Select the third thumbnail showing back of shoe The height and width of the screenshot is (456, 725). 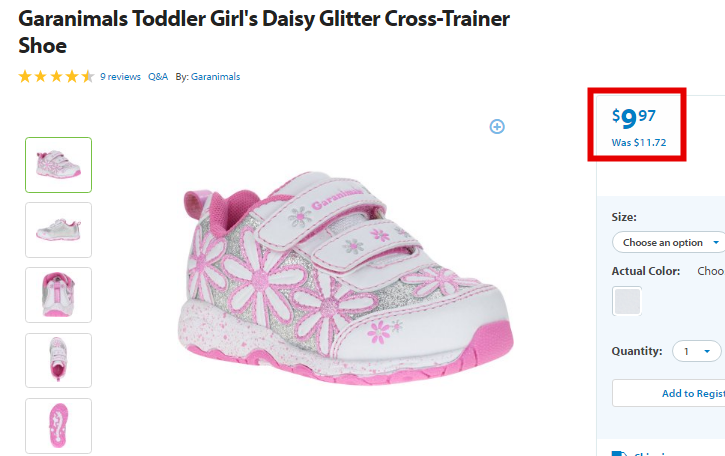pyautogui.click(x=58, y=295)
